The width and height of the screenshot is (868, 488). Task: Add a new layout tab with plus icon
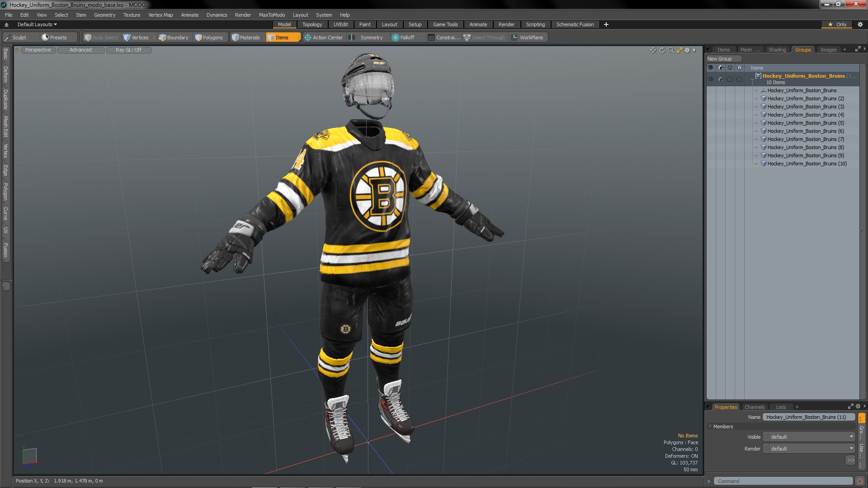606,24
